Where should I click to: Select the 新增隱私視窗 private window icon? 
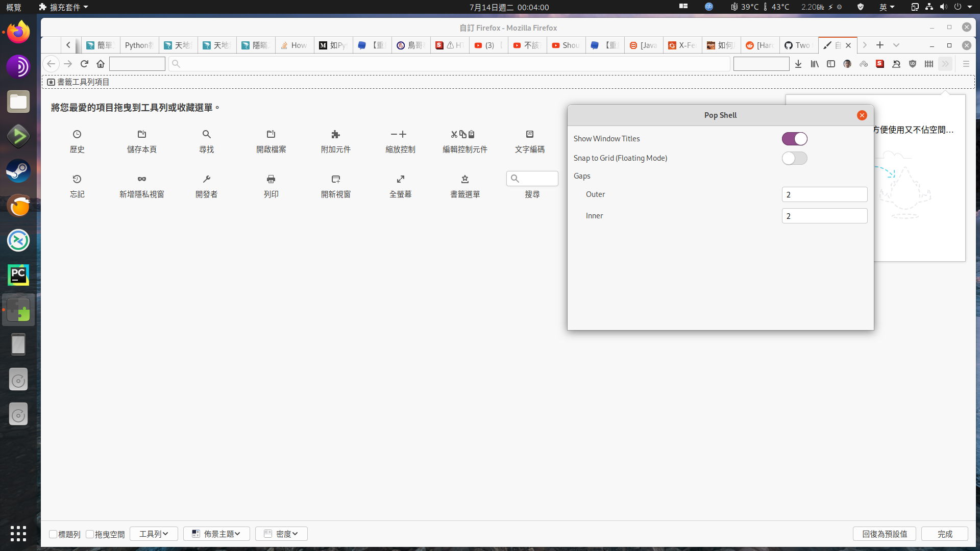[142, 179]
